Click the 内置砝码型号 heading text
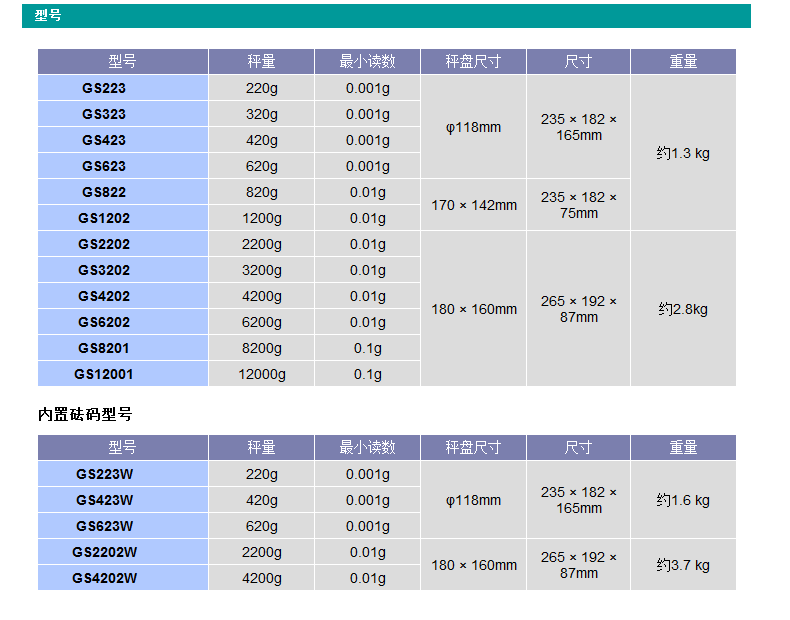790x620 pixels. click(x=85, y=414)
